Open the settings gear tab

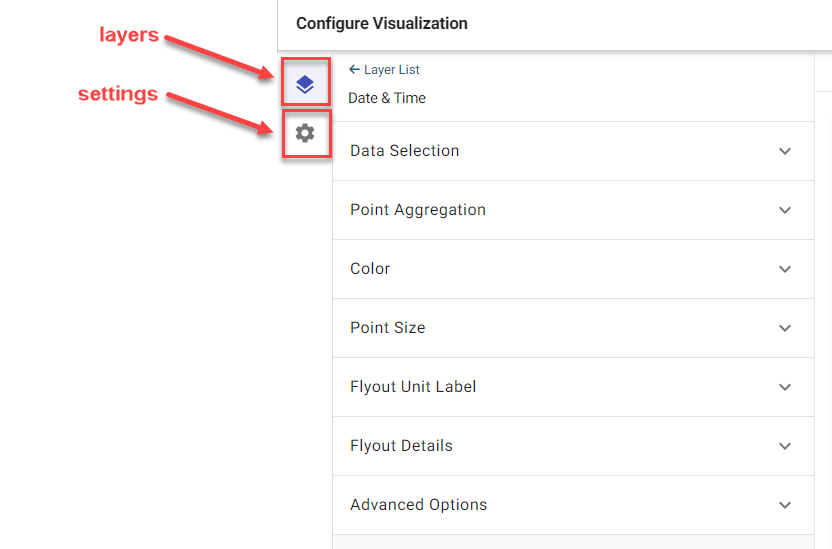(x=305, y=133)
